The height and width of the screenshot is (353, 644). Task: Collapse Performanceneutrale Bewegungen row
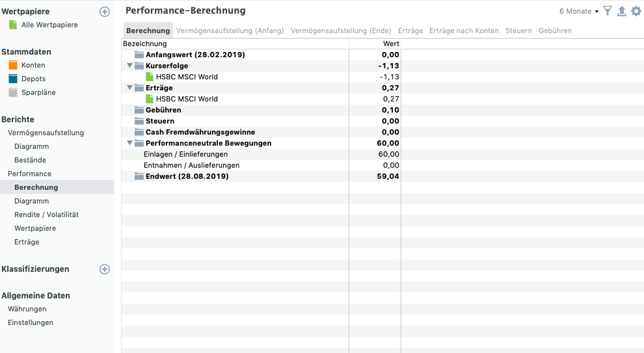click(130, 143)
